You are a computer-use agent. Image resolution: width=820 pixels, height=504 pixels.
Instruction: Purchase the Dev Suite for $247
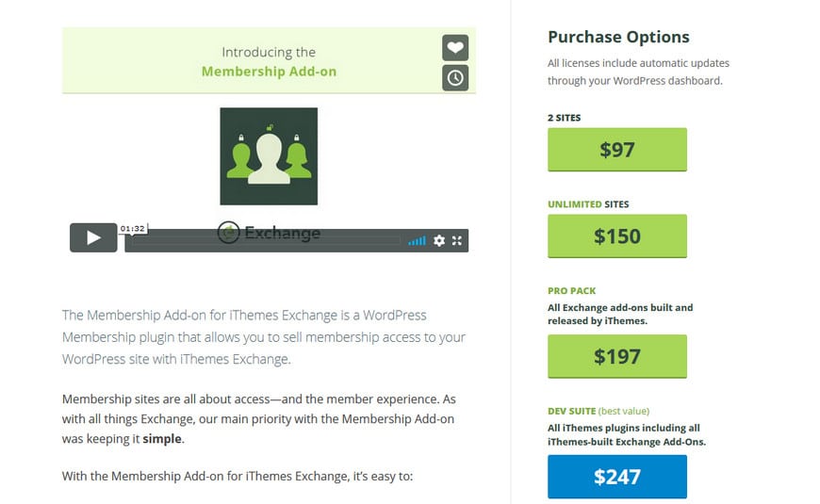[x=617, y=477]
